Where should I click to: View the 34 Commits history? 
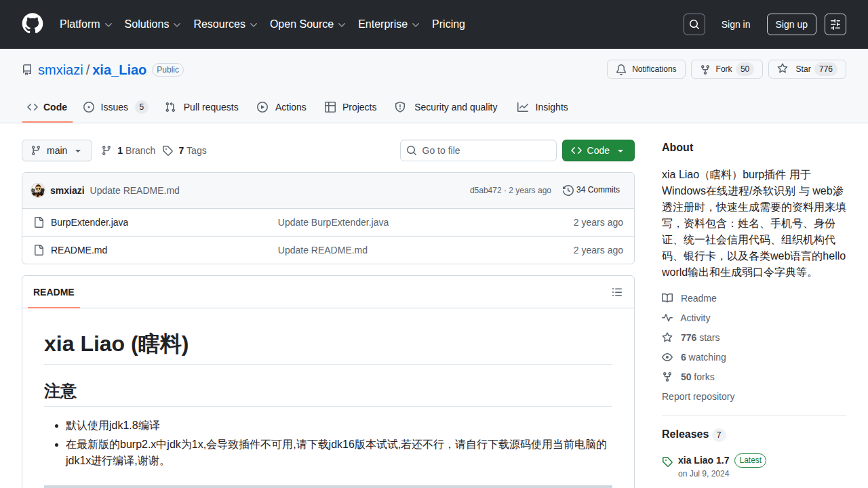(x=591, y=190)
